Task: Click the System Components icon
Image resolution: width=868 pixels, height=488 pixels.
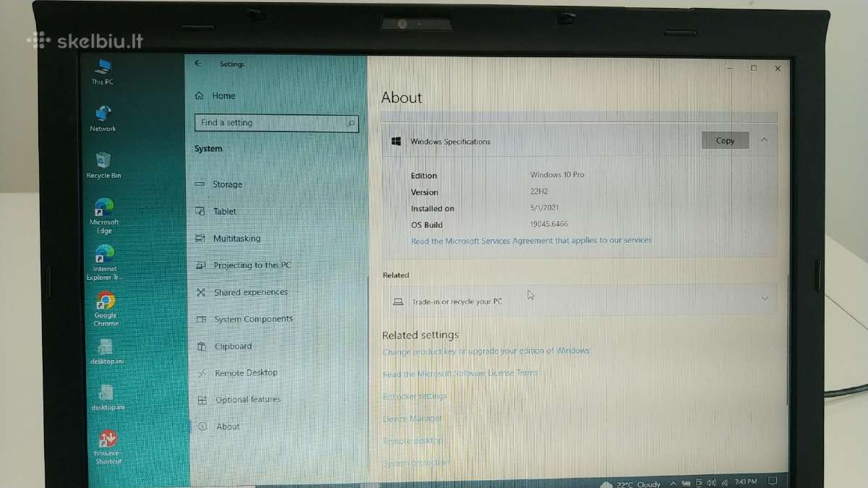Action: (202, 319)
